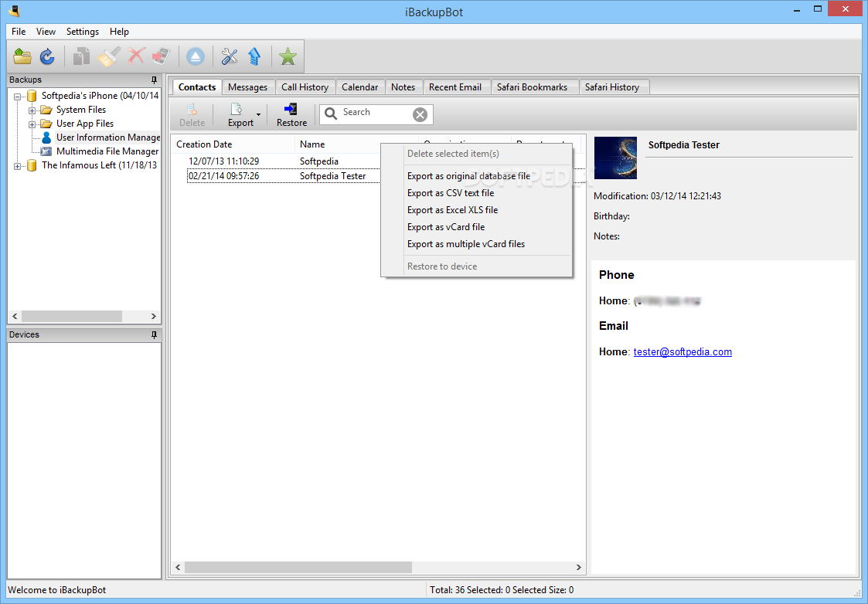
Task: Click the camera icon for Multimedia File Manager
Action: tap(46, 151)
